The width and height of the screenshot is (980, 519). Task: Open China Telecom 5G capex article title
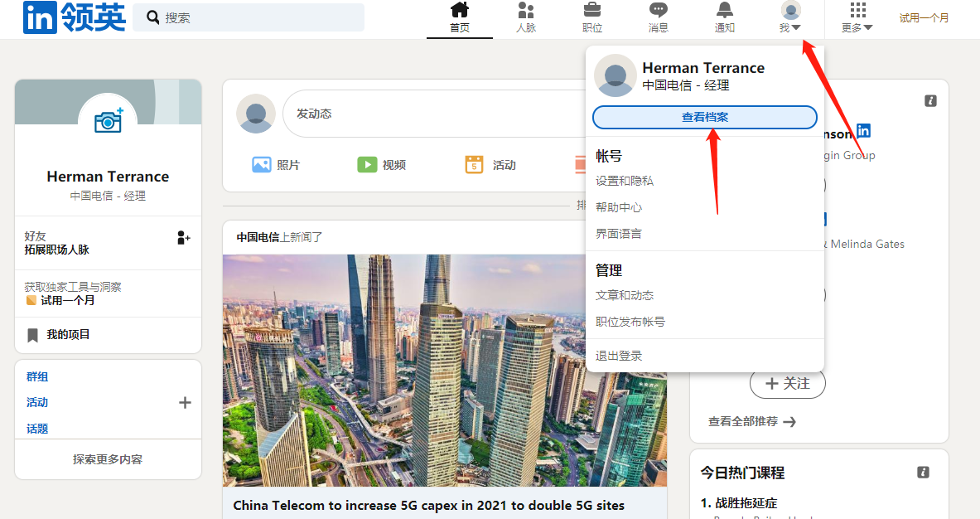click(x=429, y=505)
